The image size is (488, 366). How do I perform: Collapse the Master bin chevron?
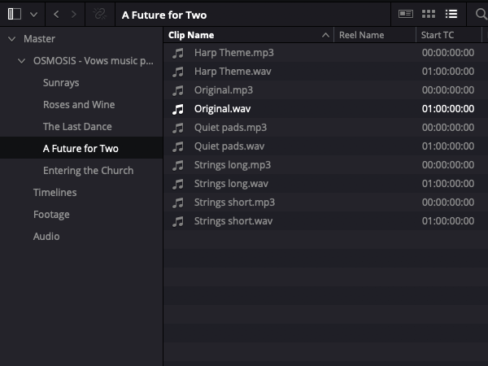12,39
